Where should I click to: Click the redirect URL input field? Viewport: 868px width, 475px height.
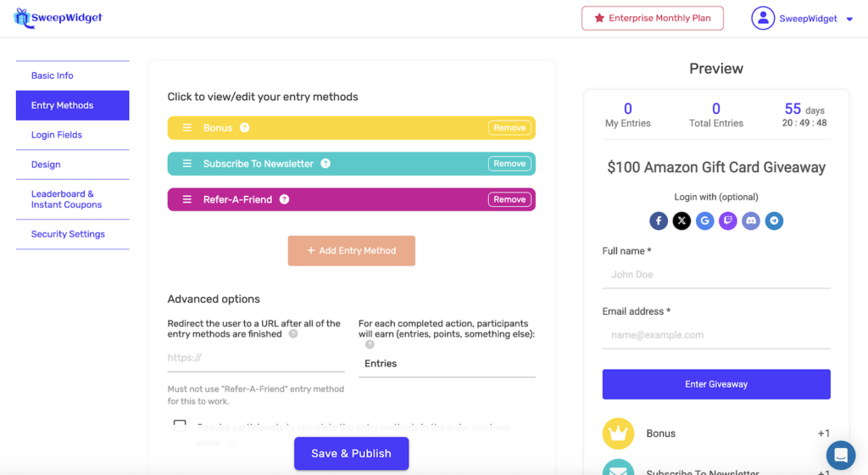point(256,358)
